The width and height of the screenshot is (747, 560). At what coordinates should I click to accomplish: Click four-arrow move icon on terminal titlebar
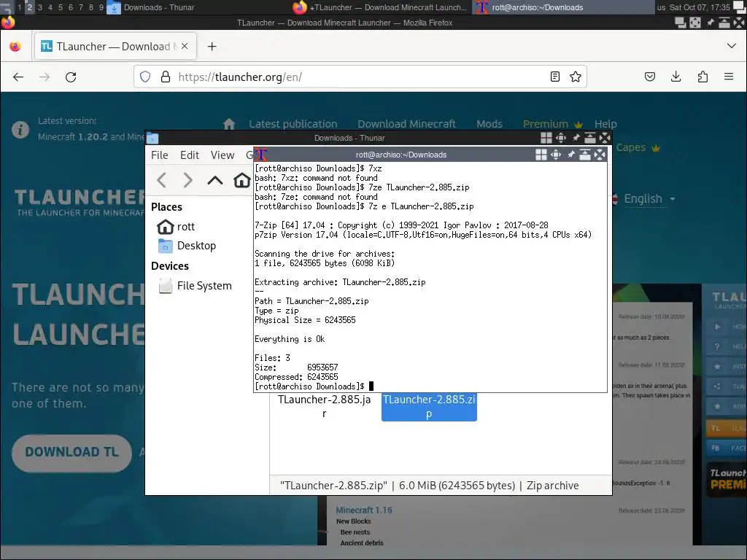(x=555, y=155)
